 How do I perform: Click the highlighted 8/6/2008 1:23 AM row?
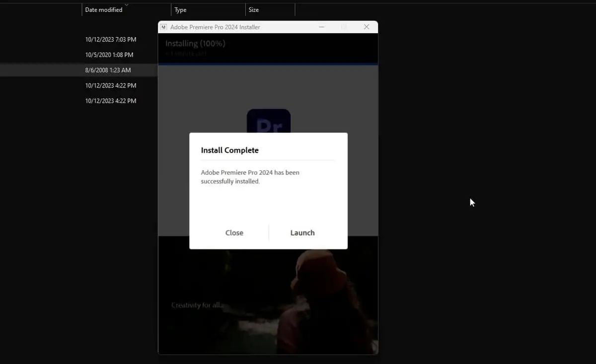[x=108, y=70]
